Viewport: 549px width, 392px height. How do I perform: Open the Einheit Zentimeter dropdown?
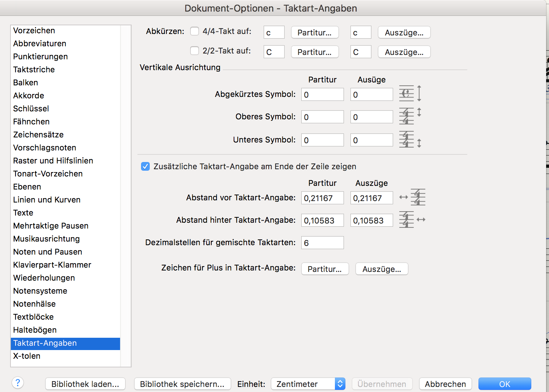tap(308, 384)
